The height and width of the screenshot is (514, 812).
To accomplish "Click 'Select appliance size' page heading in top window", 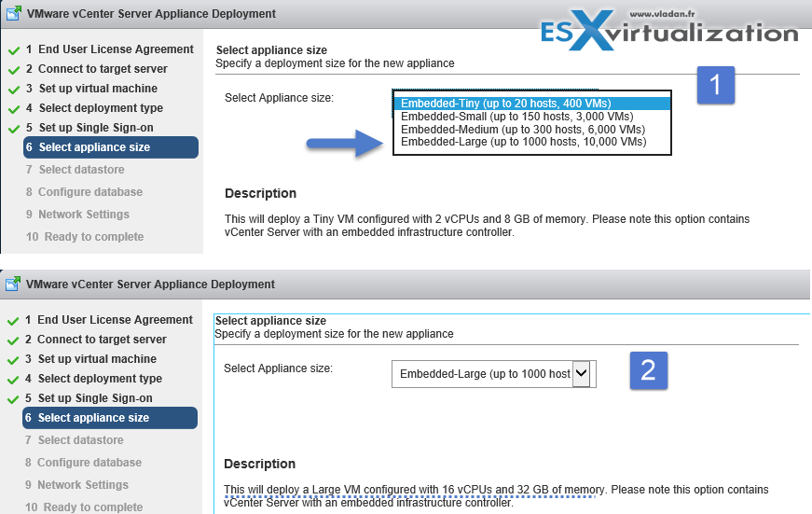I will 271,50.
